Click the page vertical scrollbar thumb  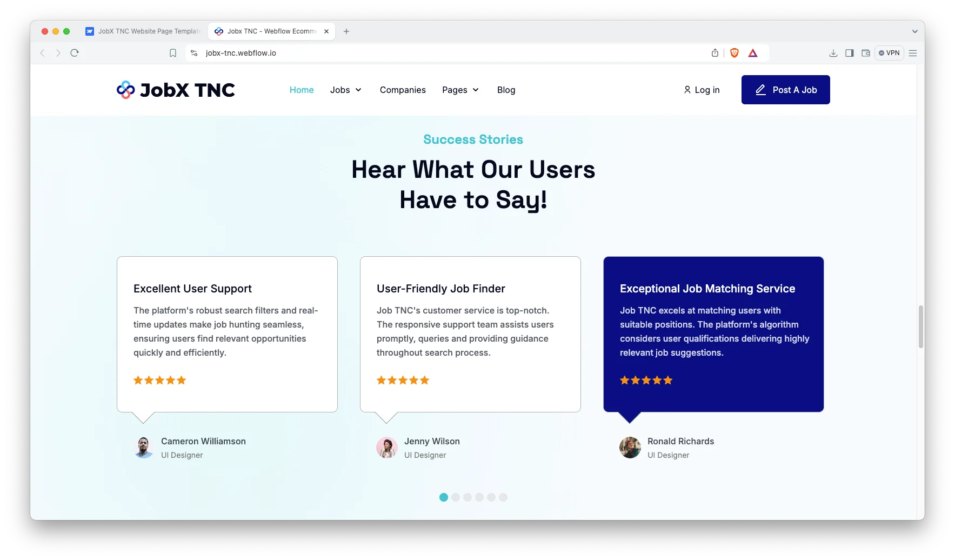920,326
